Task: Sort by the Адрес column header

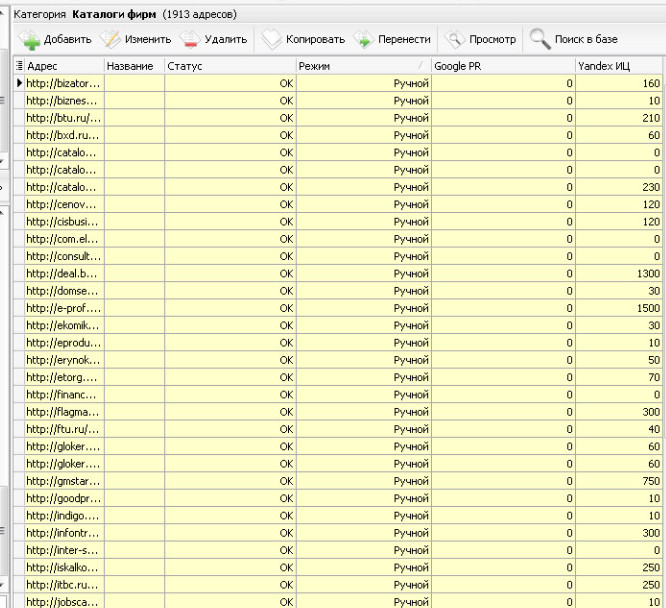Action: [65, 66]
